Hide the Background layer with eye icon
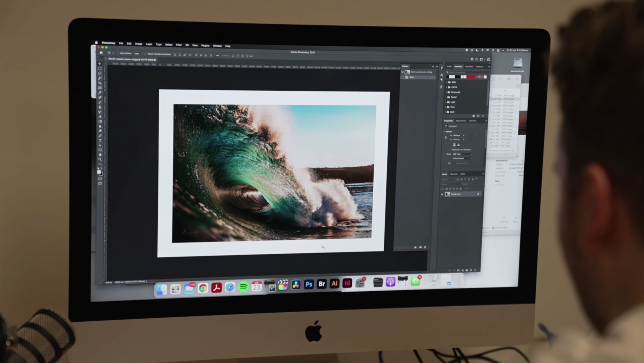Screen dimensions: 644x363 [442, 194]
